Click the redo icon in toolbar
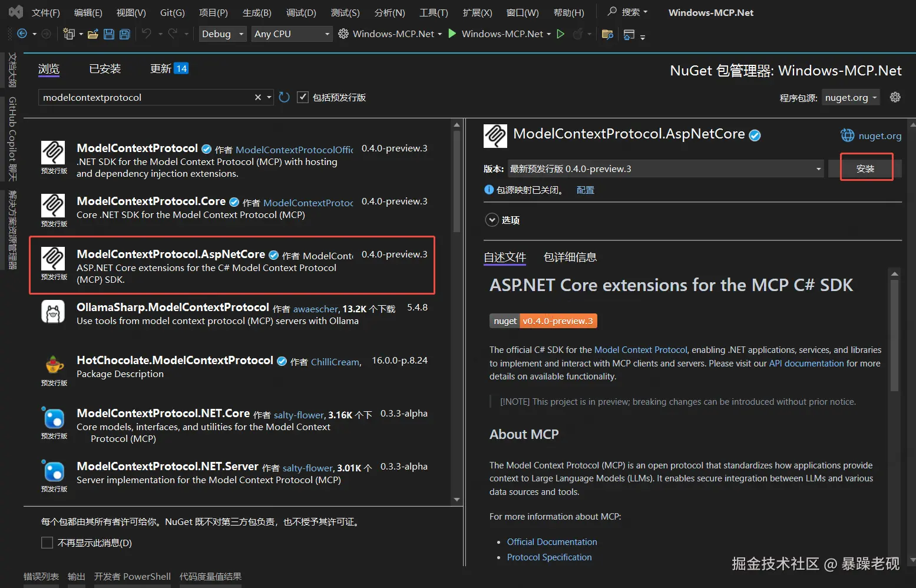This screenshot has width=916, height=588. coord(173,34)
